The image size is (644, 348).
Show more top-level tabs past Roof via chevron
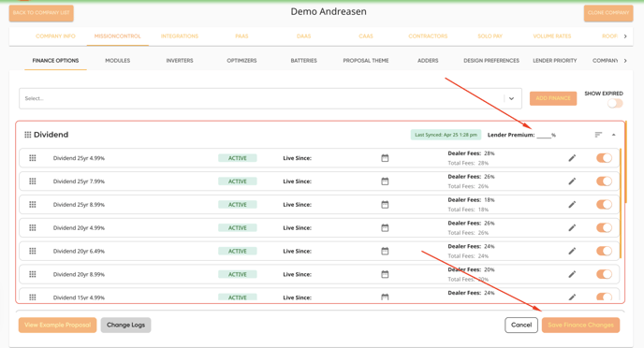point(625,36)
